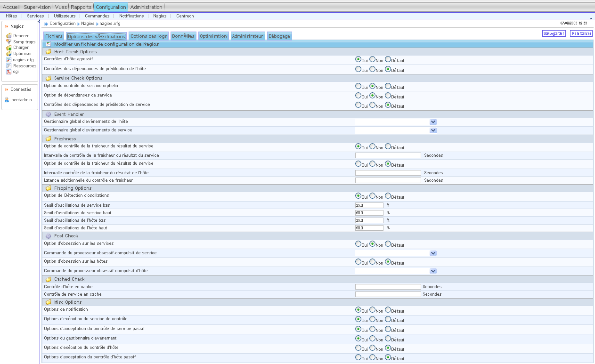
Task: Click the Sauvegarder button
Action: pyautogui.click(x=554, y=33)
